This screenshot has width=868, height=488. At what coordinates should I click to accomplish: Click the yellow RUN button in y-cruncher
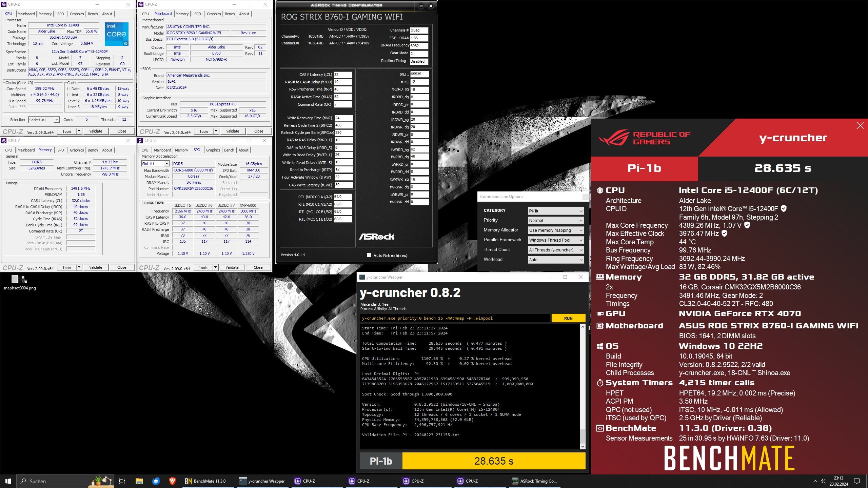(568, 318)
